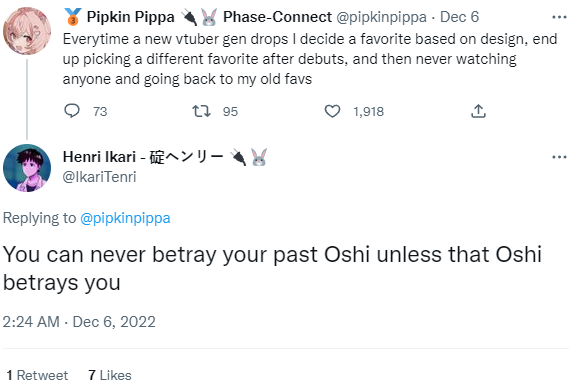Click @pipkinpippa in the Replying to line
Image resolution: width=580 pixels, height=392 pixels.
pyautogui.click(x=125, y=218)
